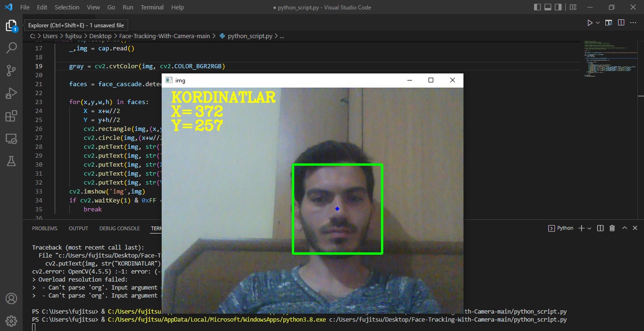Switch to the OUTPUT tab

pos(78,228)
